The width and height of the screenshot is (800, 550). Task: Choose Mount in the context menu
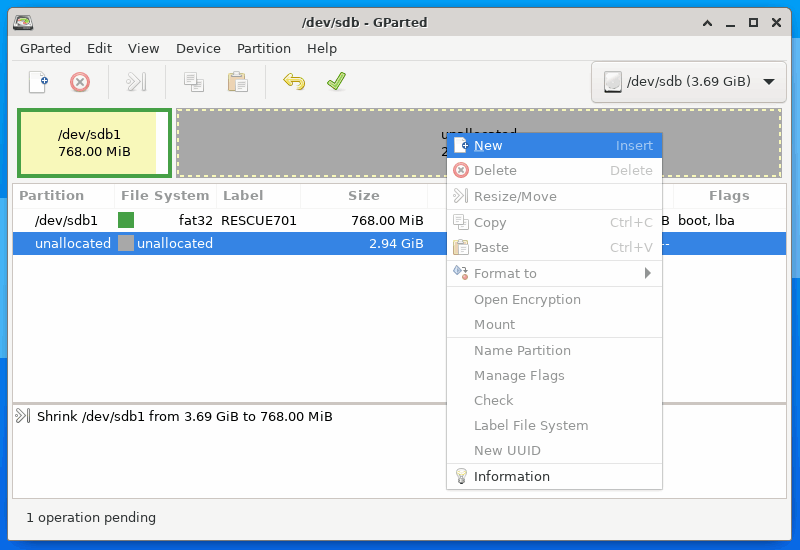[x=554, y=324]
